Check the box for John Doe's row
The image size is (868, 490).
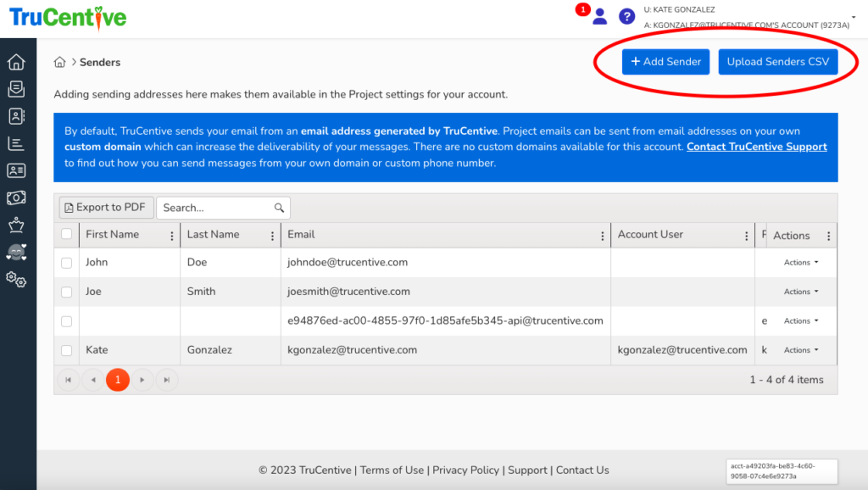pyautogui.click(x=67, y=263)
